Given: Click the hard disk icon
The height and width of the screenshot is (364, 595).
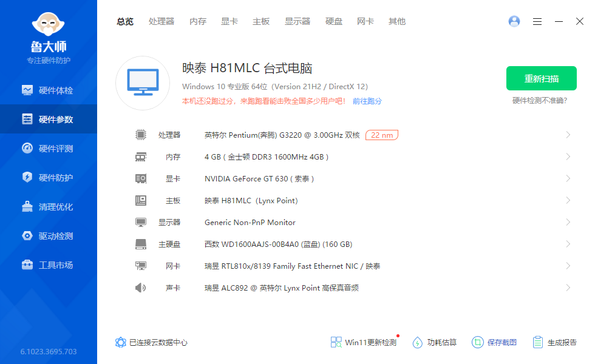Looking at the screenshot, I should [x=141, y=244].
